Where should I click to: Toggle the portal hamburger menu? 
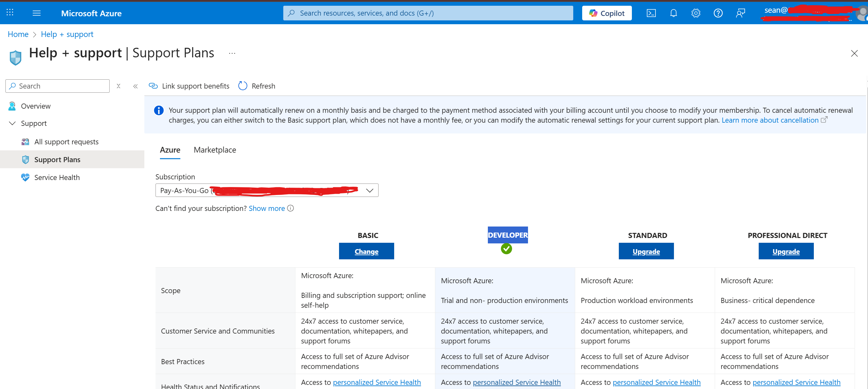[x=36, y=13]
